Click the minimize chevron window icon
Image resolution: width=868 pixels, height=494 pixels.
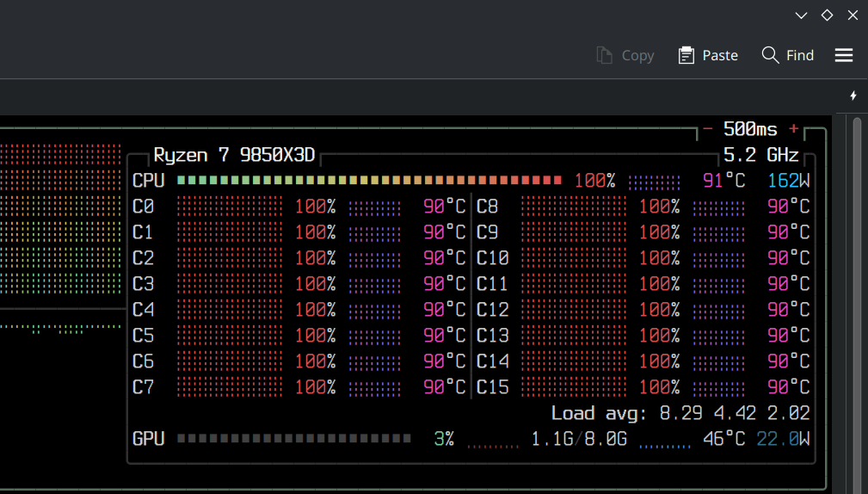tap(801, 15)
